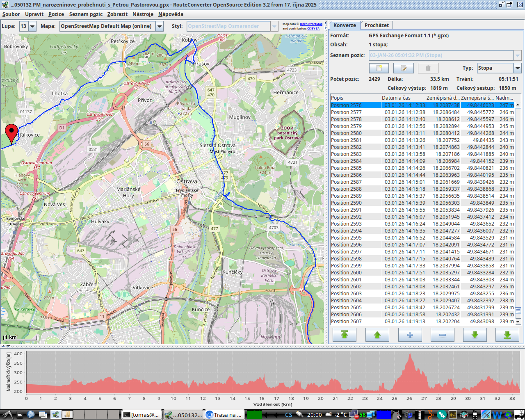Screen dimensions: 525x420
Task: Move selected position to bottom of list
Action: 507,335
